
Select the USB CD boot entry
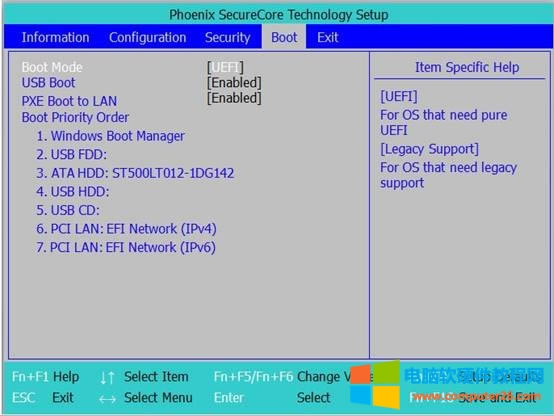(68, 210)
